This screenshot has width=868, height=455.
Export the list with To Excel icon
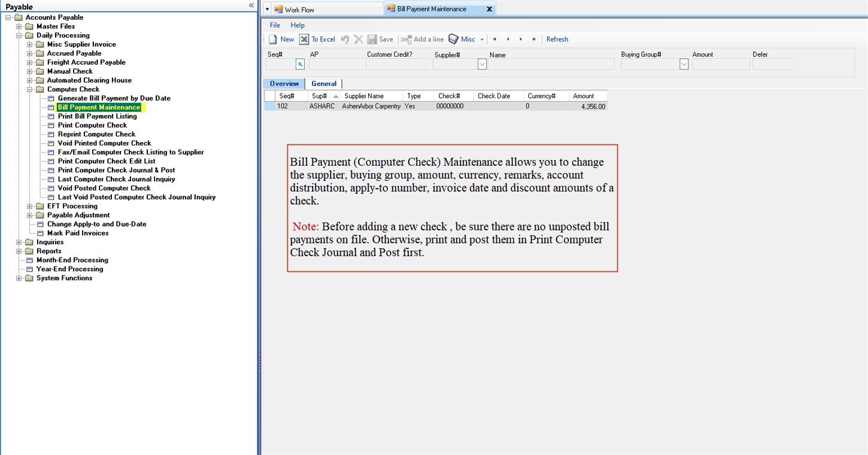tap(304, 40)
